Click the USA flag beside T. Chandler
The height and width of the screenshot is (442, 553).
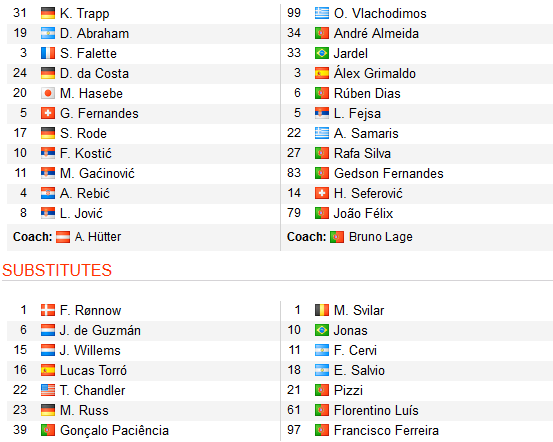tap(48, 390)
